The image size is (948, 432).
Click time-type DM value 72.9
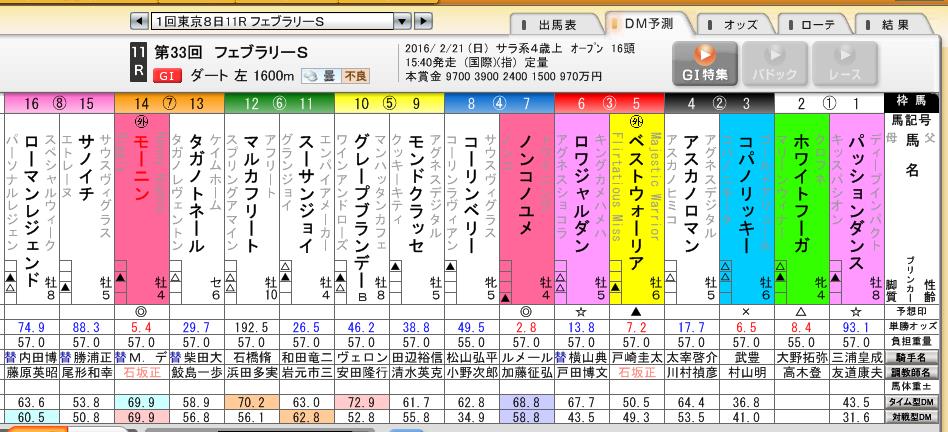[x=362, y=402]
